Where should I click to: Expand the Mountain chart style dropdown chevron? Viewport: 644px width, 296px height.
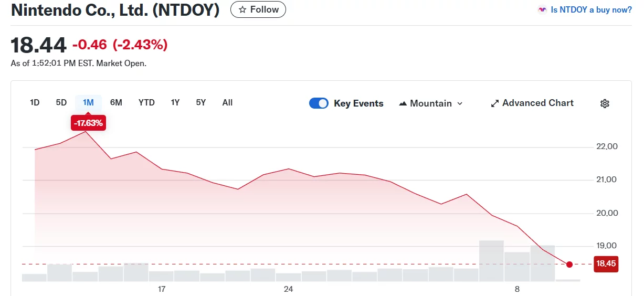[460, 104]
